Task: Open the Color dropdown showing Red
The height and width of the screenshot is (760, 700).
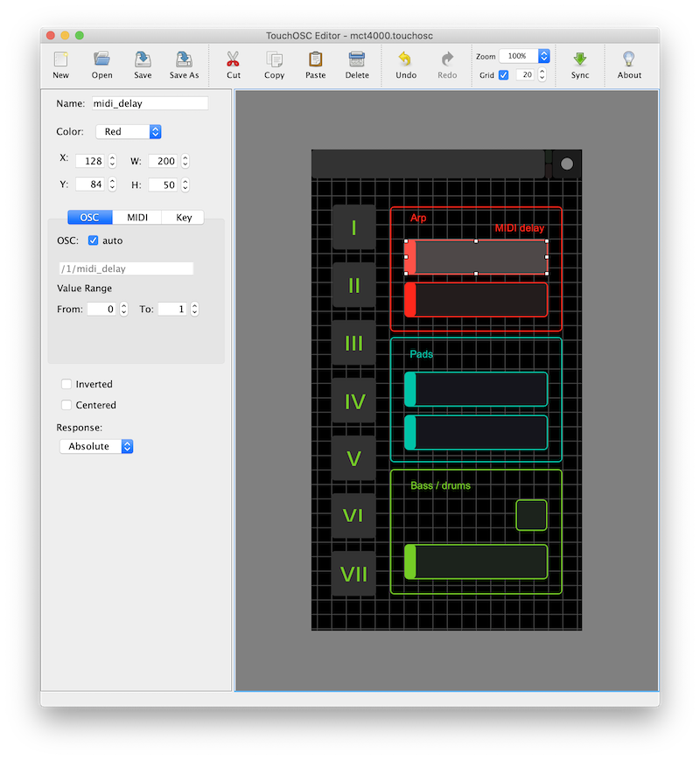Action: [x=129, y=132]
